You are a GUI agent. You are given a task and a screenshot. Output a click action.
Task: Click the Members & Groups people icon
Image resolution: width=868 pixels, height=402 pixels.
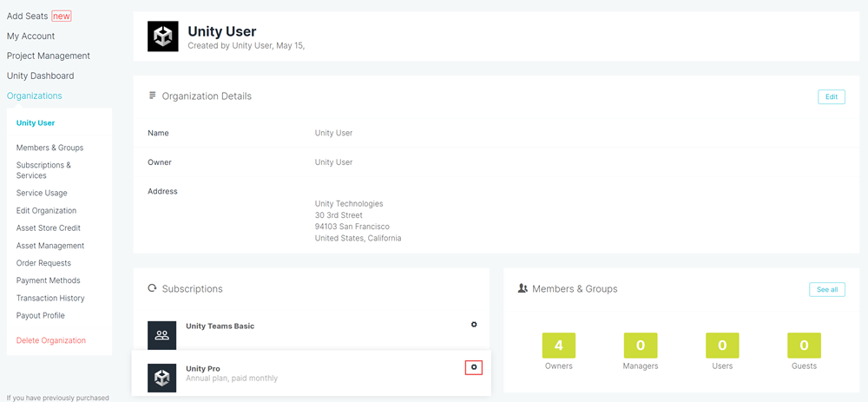tap(523, 288)
